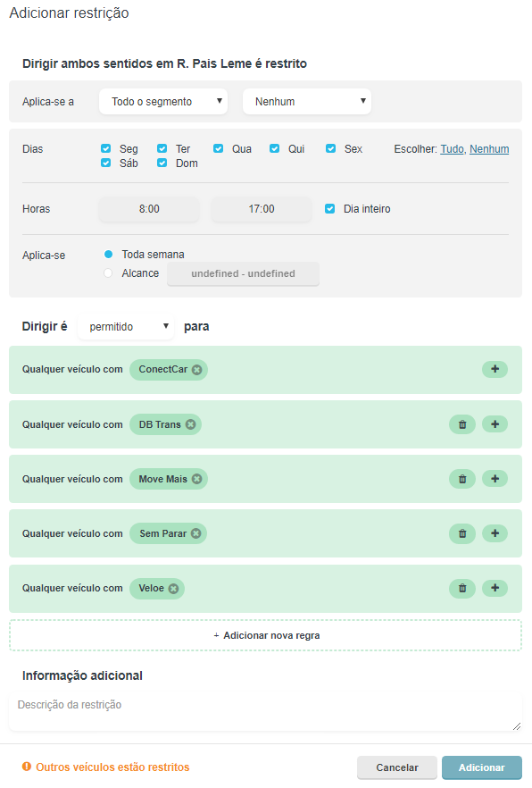
Task: Uncheck the Sáb day checkbox
Action: point(106,163)
